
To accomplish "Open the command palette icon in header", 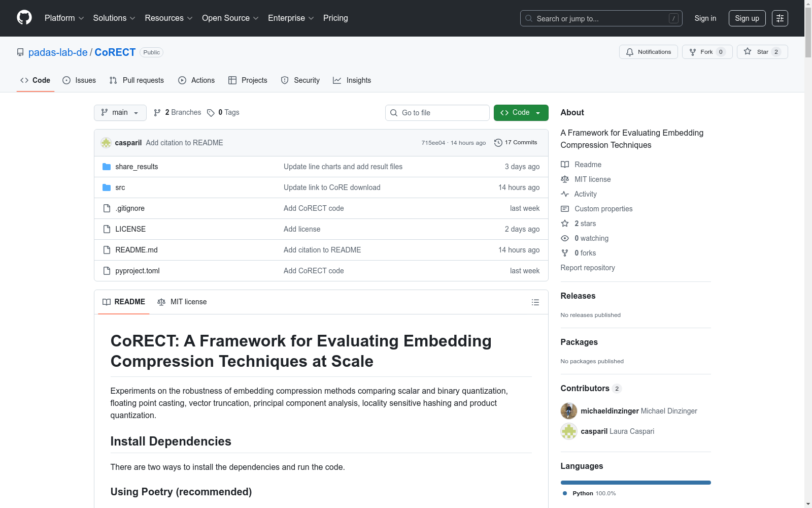I will pyautogui.click(x=780, y=18).
